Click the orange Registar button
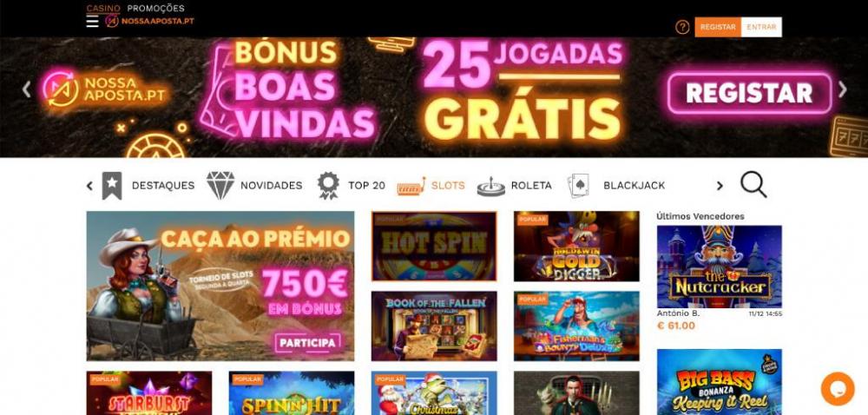 point(718,27)
